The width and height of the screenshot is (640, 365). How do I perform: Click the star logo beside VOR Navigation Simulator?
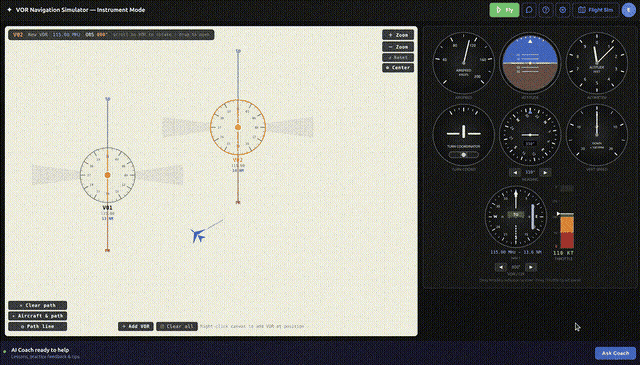pyautogui.click(x=9, y=10)
